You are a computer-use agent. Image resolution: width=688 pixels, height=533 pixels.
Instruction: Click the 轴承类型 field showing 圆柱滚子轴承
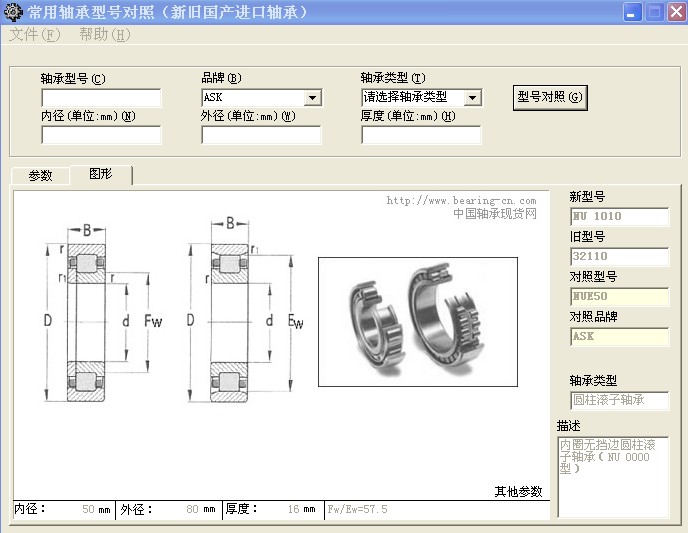[620, 401]
